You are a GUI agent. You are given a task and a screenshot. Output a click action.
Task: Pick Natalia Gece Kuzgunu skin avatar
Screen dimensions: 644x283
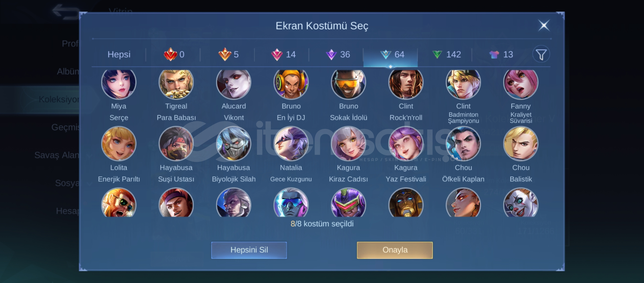point(291,144)
